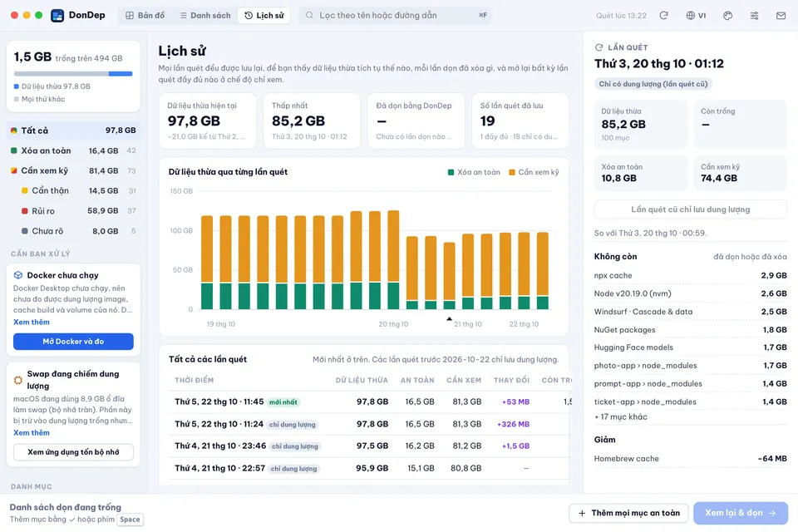The height and width of the screenshot is (532, 798).
Task: Expand Xem thêm in Swap card
Action: pyautogui.click(x=32, y=432)
